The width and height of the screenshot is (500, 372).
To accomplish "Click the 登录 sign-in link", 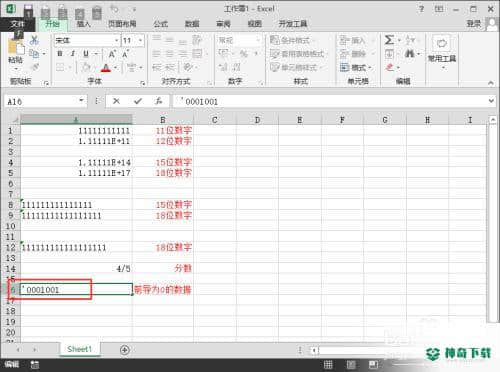I will 474,24.
